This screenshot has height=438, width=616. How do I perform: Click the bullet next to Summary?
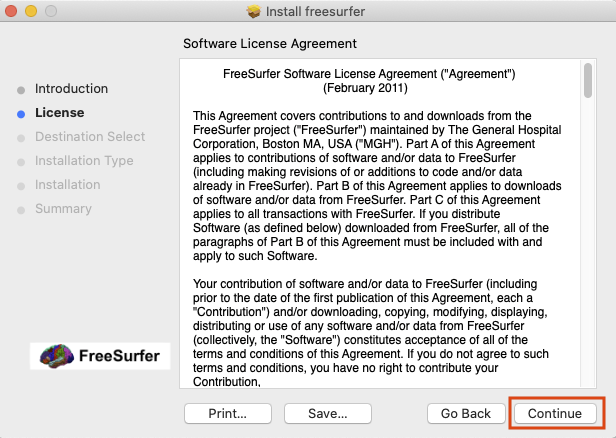tap(21, 209)
